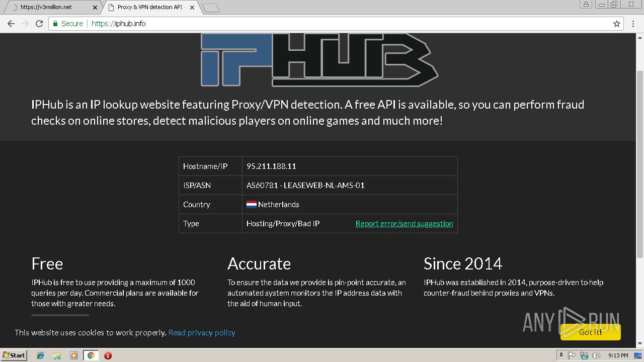Click the Hostname/IP label cell
This screenshot has width=644, height=362.
point(210,166)
